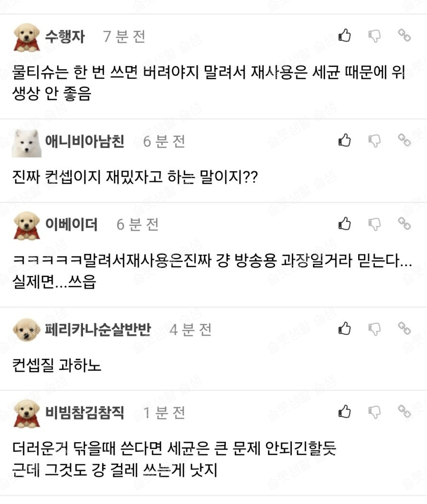Dislike 페리카나순살반반's comment
Viewport: 427px width, 504px height.
click(375, 329)
